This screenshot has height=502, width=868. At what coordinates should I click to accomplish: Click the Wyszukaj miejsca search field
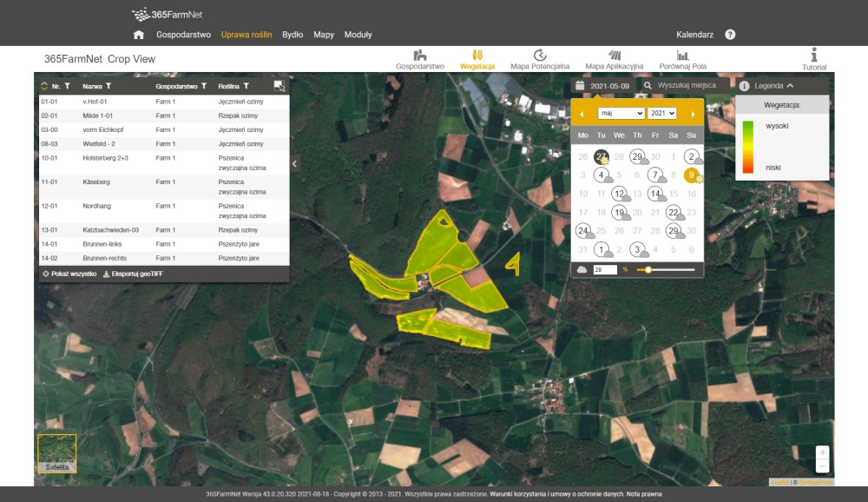[687, 85]
